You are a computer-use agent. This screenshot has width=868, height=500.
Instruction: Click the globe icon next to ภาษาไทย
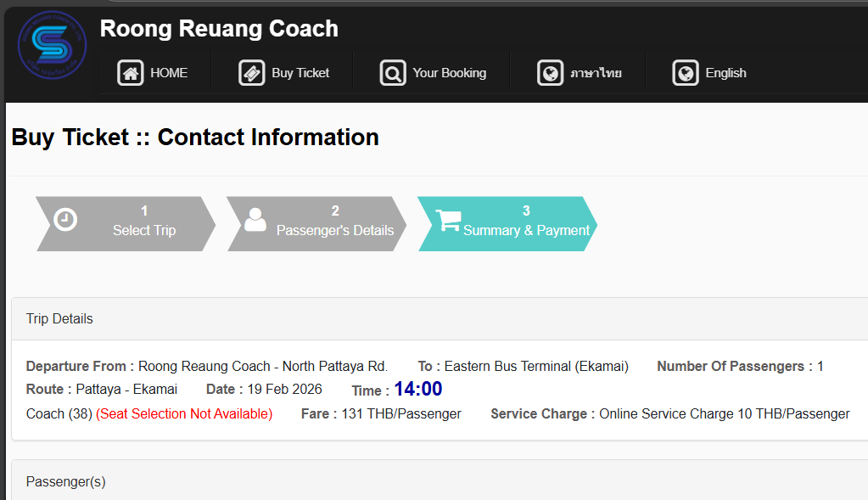pyautogui.click(x=551, y=72)
